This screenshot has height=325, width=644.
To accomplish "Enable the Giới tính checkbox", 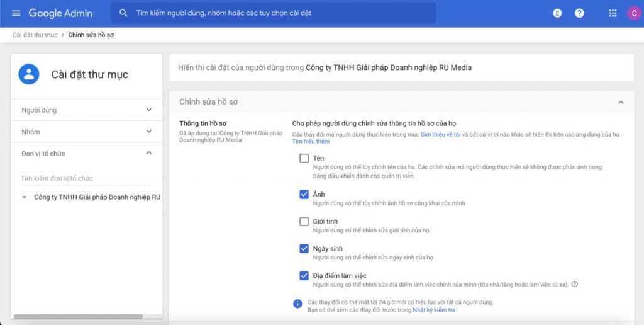I will 304,221.
